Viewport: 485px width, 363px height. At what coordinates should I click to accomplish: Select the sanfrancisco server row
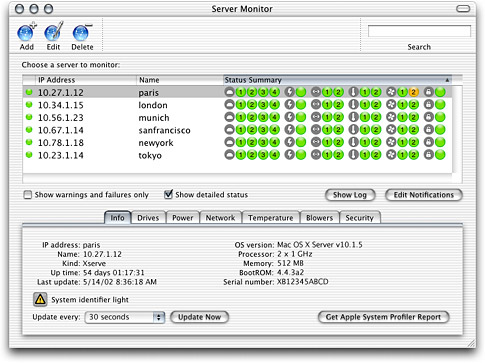(x=237, y=130)
